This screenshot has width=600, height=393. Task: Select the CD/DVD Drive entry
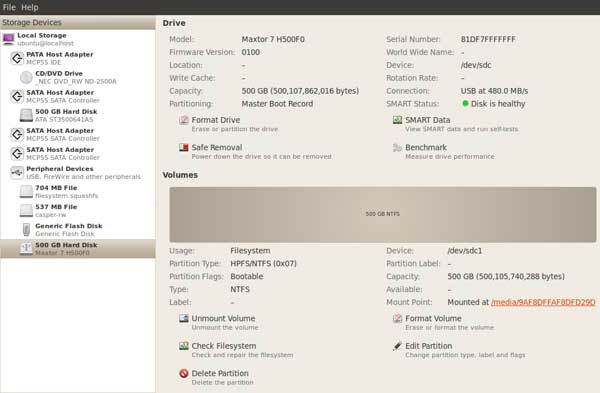pyautogui.click(x=78, y=77)
